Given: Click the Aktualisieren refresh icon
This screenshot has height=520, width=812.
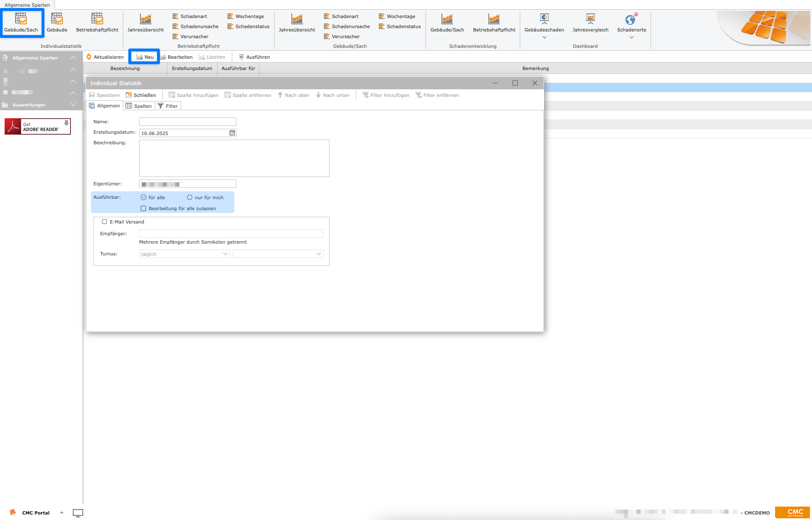Looking at the screenshot, I should pos(89,57).
